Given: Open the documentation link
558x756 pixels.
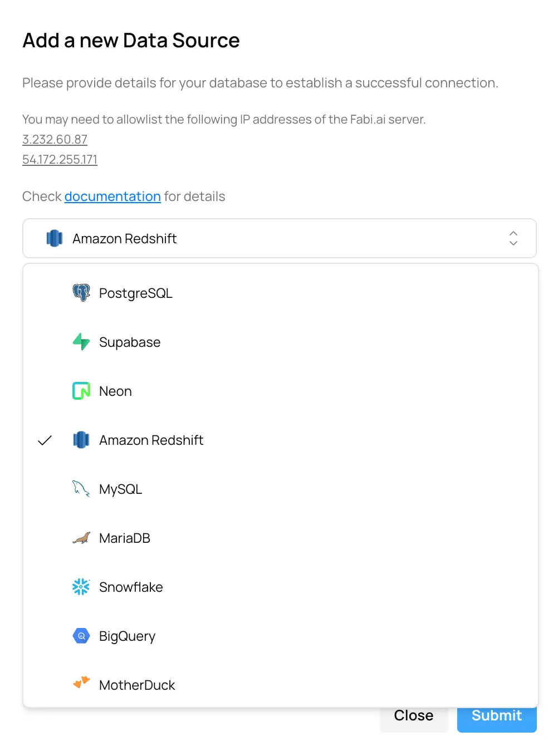Looking at the screenshot, I should pos(112,197).
